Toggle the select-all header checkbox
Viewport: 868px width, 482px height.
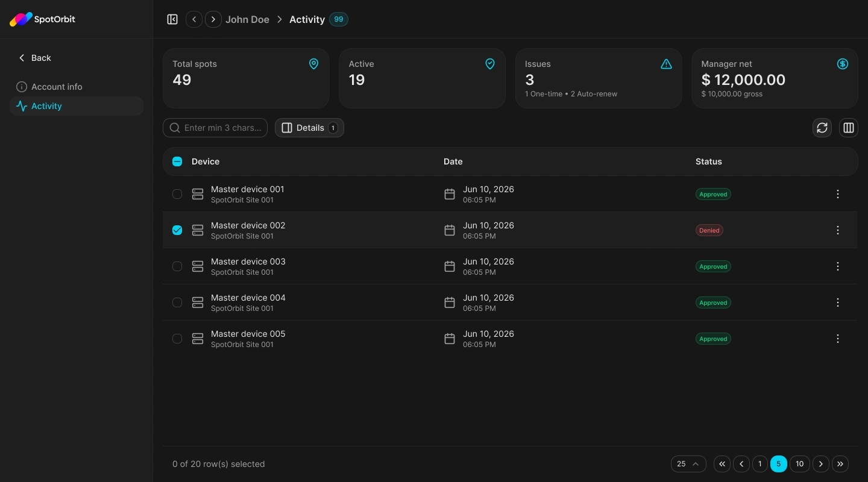coord(177,161)
